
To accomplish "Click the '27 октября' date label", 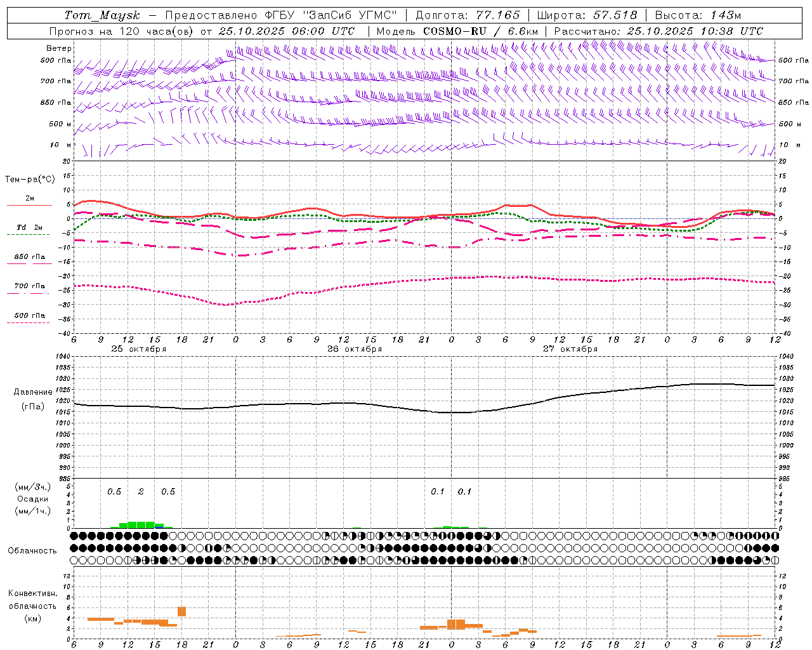I will pyautogui.click(x=570, y=349).
